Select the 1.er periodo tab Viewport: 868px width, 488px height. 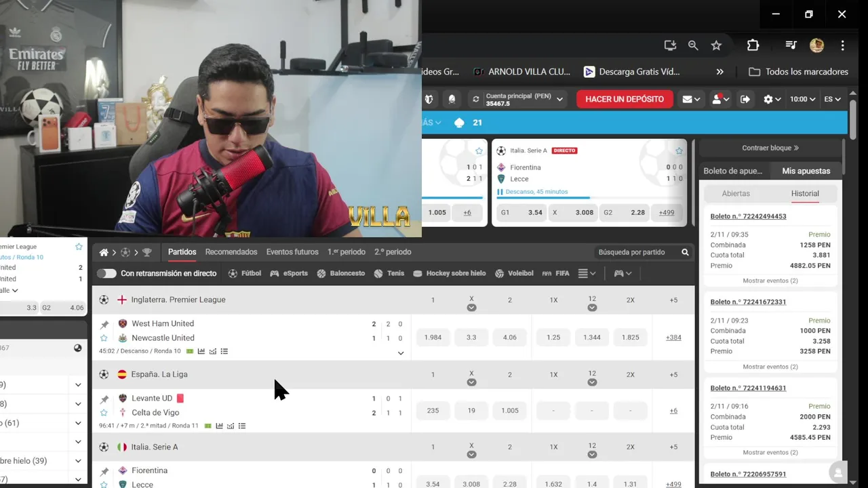(x=347, y=252)
